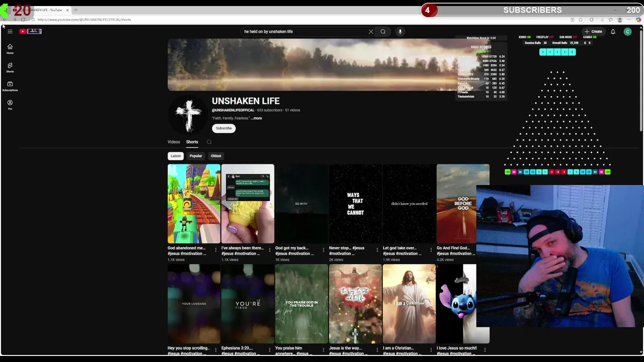Open the browser profile icon

(620, 20)
